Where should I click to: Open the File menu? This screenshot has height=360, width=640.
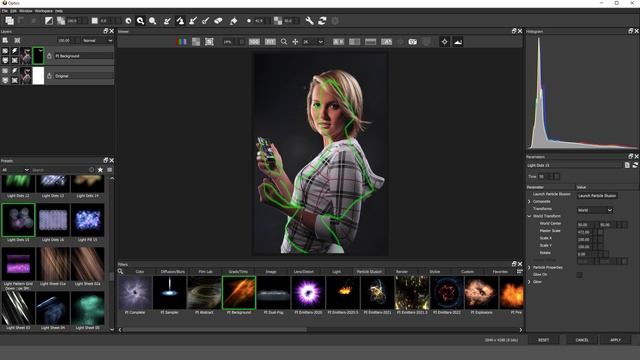pos(5,11)
